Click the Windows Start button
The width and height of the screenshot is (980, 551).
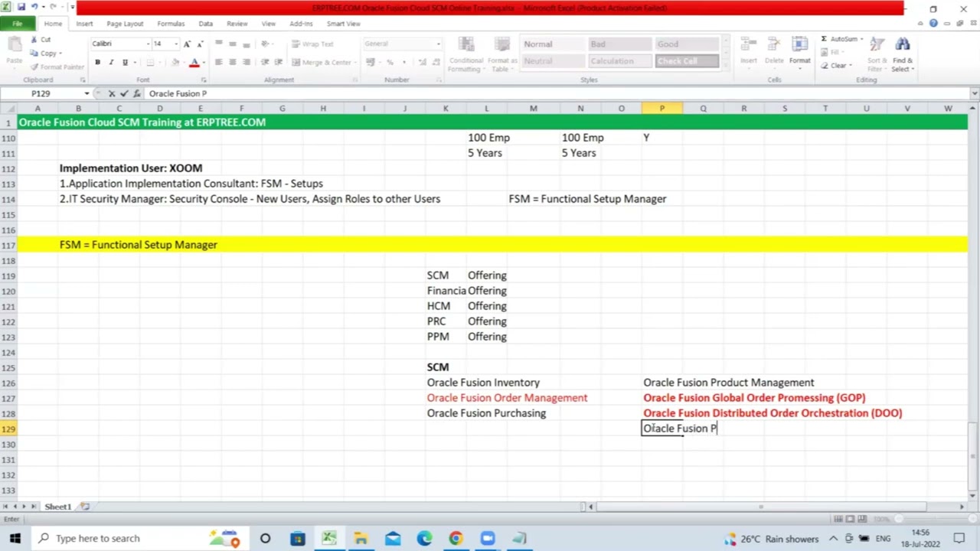[15, 539]
